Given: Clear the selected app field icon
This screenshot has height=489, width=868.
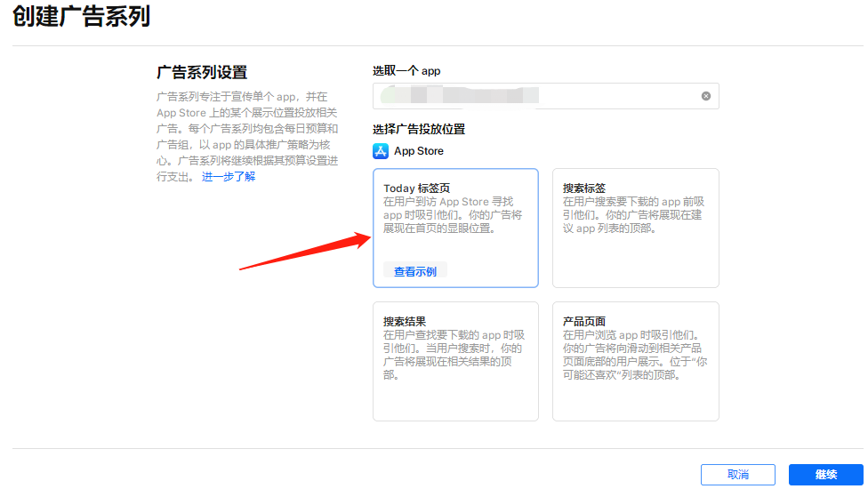Looking at the screenshot, I should [x=706, y=96].
